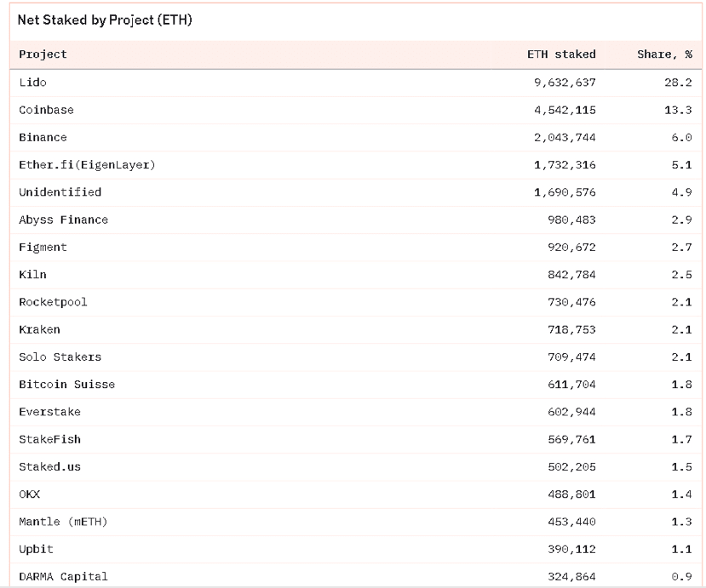Sort by the ETH staked column header

tap(561, 54)
